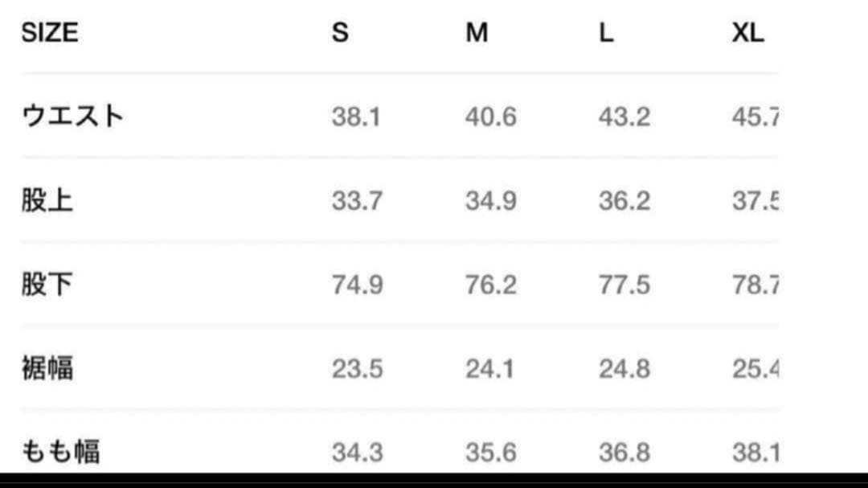Select the 裾幅 value 24.8 for L
The image size is (868, 488).
[624, 370]
